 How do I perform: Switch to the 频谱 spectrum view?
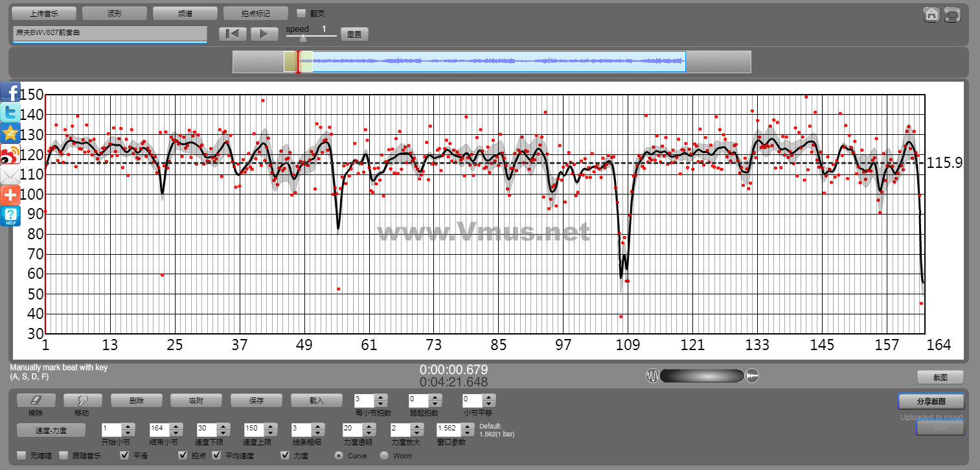[185, 14]
